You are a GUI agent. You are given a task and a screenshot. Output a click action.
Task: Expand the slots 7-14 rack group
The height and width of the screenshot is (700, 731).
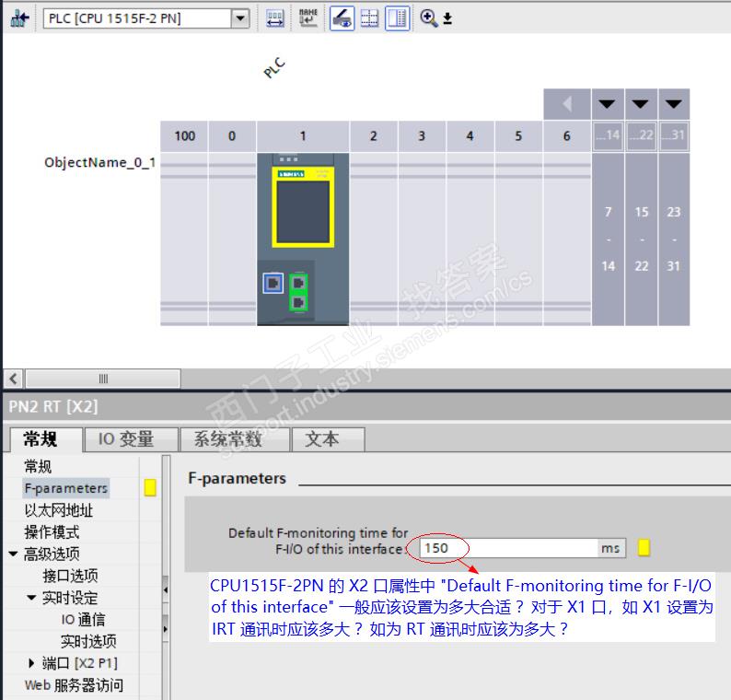click(x=607, y=103)
